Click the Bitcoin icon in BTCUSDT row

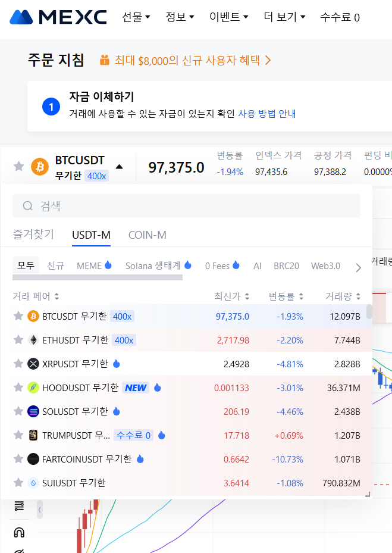tap(33, 316)
